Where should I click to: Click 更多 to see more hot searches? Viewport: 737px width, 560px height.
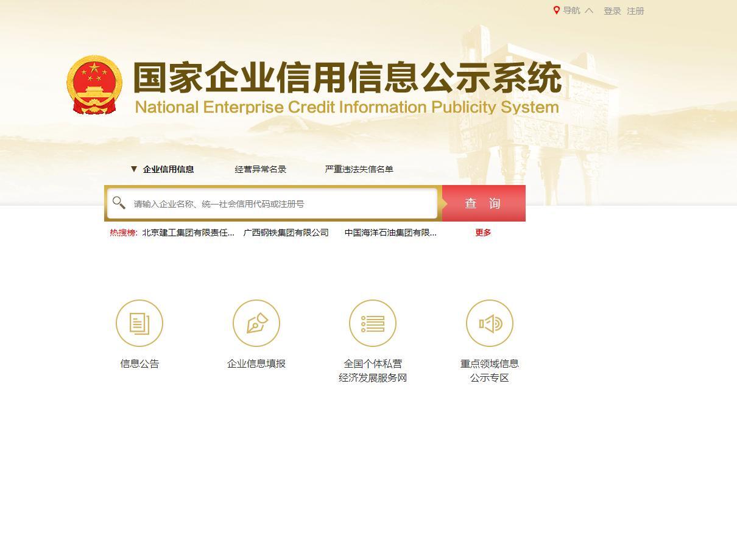click(x=483, y=233)
